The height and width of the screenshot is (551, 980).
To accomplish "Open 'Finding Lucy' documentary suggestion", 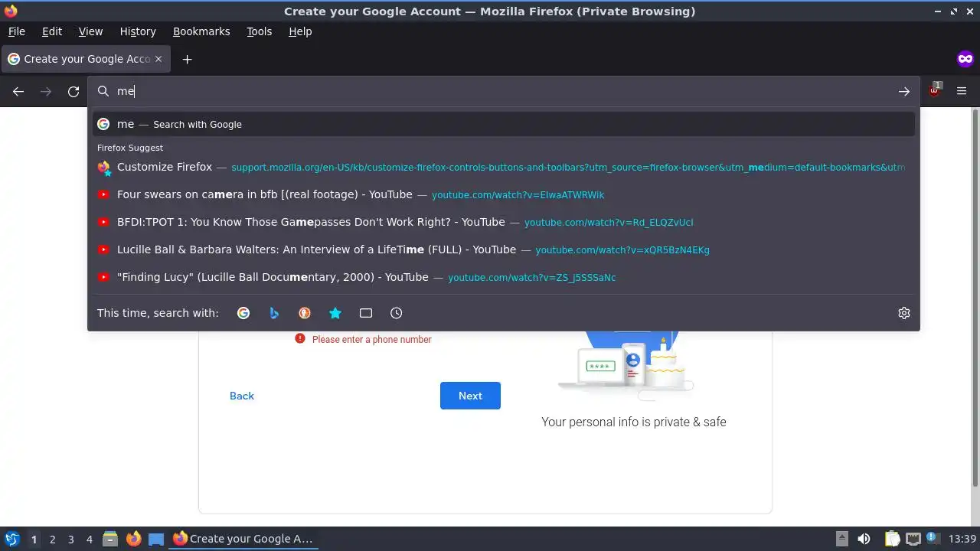I will tap(504, 277).
